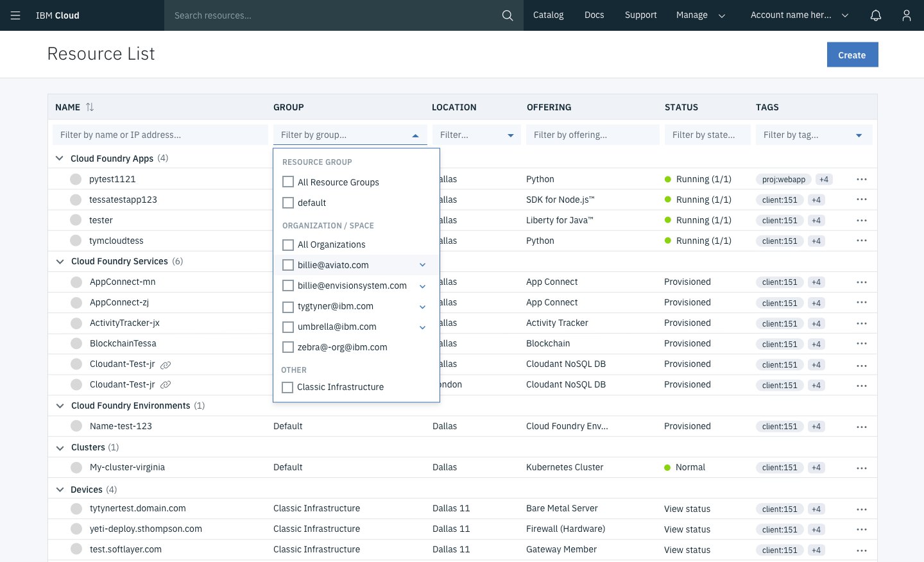
Task: Open the Catalog menu item
Action: click(x=548, y=15)
